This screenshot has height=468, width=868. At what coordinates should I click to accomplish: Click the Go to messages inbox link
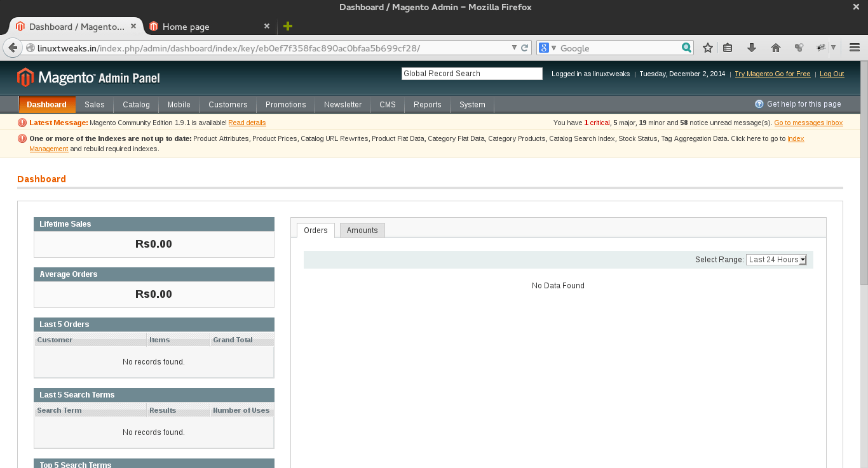[808, 123]
